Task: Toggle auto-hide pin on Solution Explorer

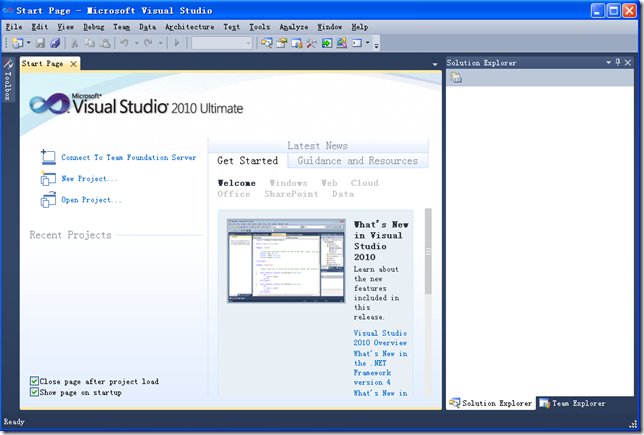Action: [618, 62]
